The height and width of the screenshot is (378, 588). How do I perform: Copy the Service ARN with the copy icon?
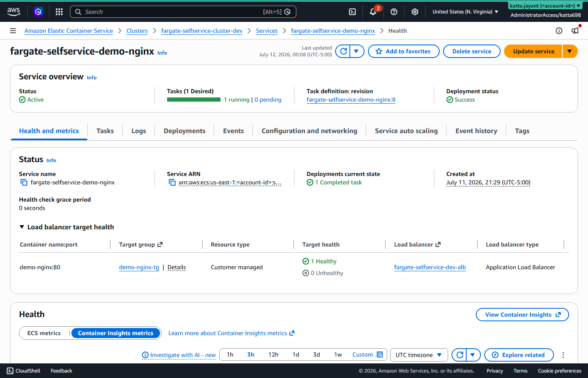click(x=172, y=182)
